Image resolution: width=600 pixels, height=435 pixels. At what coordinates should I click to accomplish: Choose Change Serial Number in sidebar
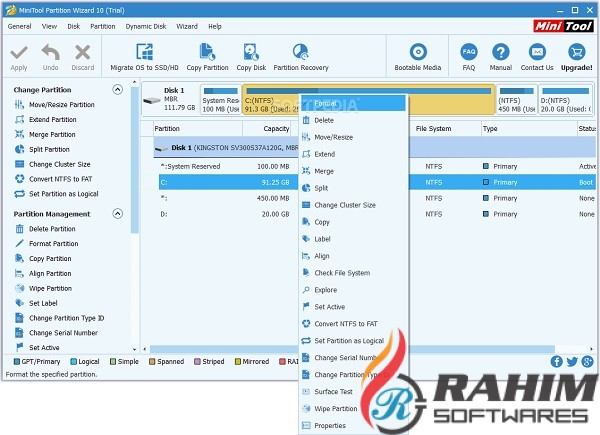click(56, 333)
